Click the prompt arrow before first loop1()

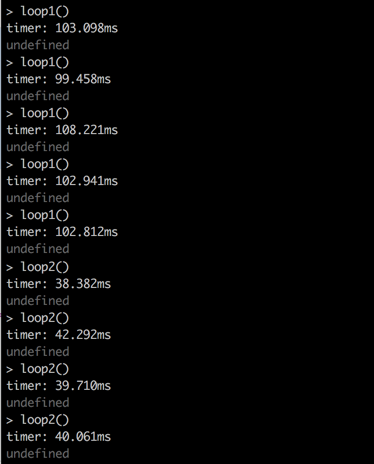click(x=9, y=12)
